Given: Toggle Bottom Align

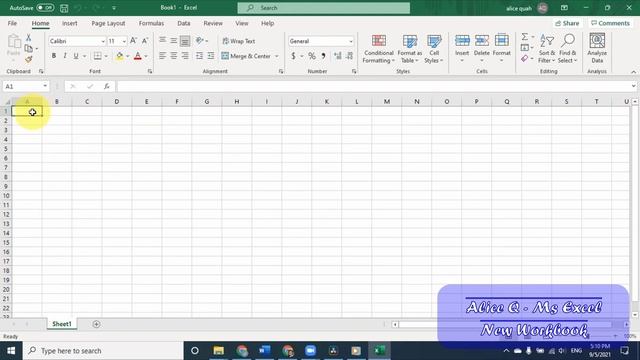Looking at the screenshot, I should pos(185,41).
